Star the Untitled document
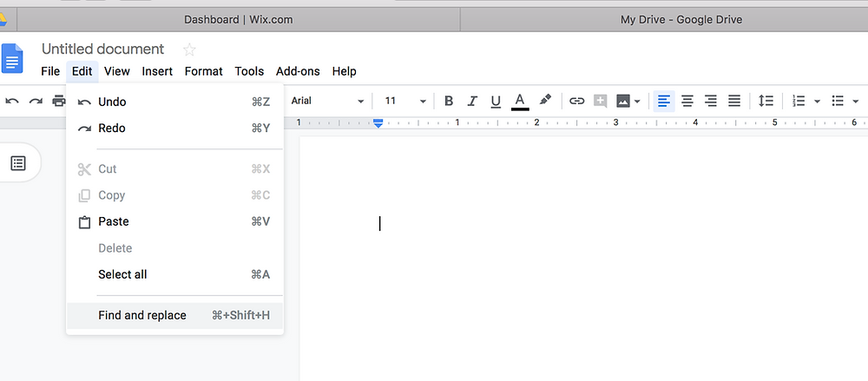 [189, 49]
